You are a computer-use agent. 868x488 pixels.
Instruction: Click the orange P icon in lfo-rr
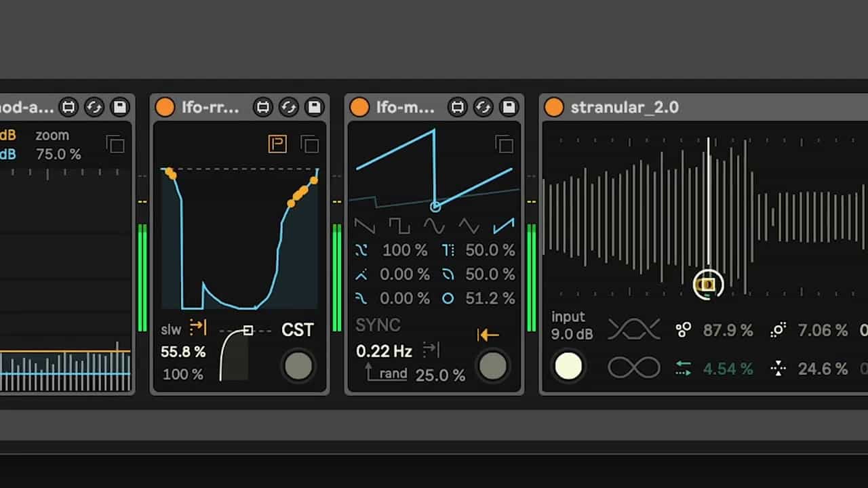coord(277,144)
